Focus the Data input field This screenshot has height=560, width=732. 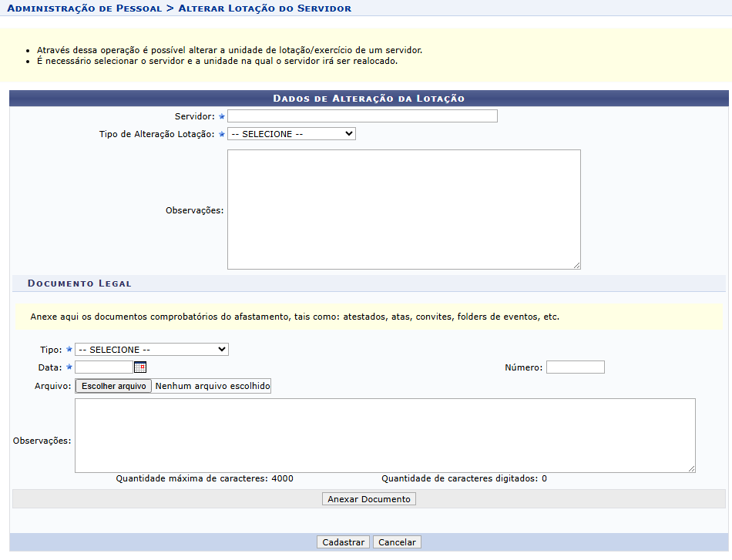[x=104, y=367]
